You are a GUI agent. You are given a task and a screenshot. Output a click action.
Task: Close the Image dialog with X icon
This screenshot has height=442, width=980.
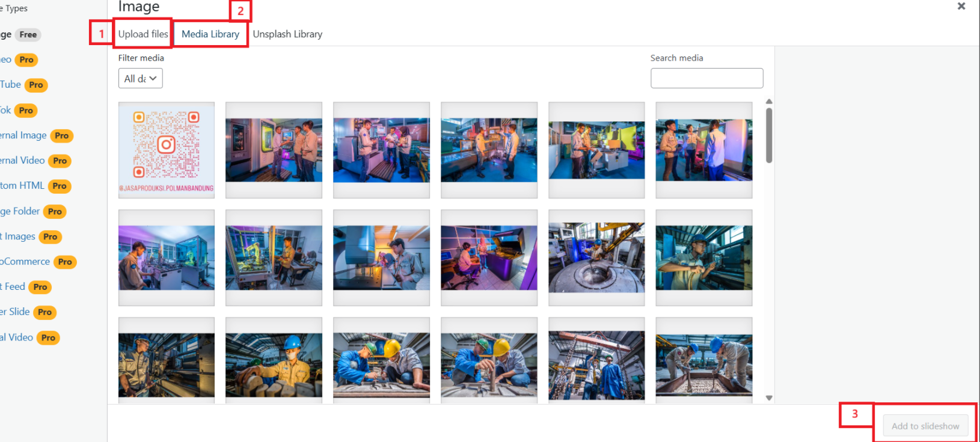961,6
